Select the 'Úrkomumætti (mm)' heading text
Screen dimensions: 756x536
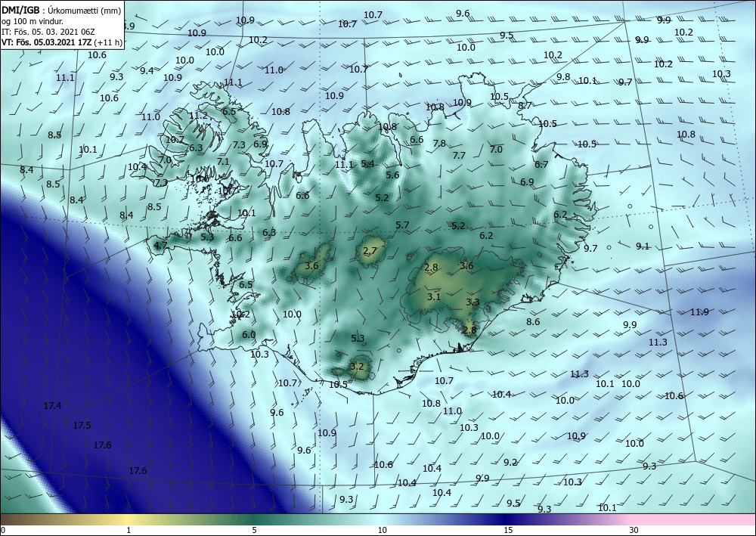[84, 10]
